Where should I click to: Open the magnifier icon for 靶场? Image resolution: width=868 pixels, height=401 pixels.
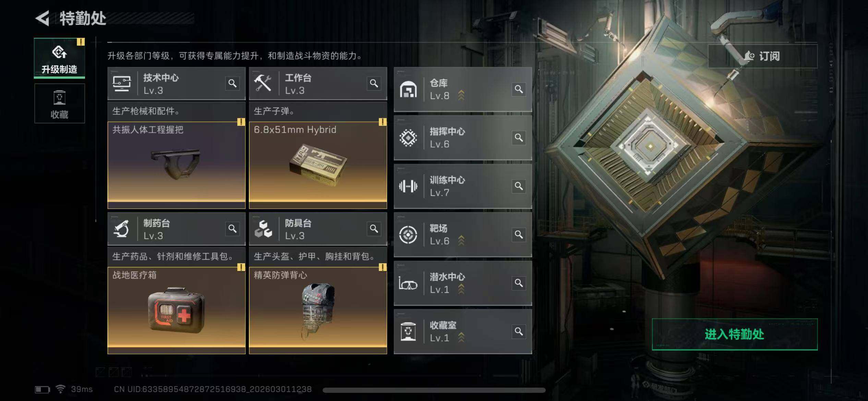(x=519, y=234)
